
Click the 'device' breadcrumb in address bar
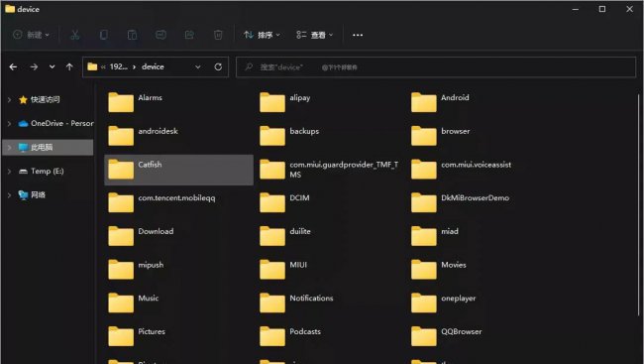pos(153,66)
